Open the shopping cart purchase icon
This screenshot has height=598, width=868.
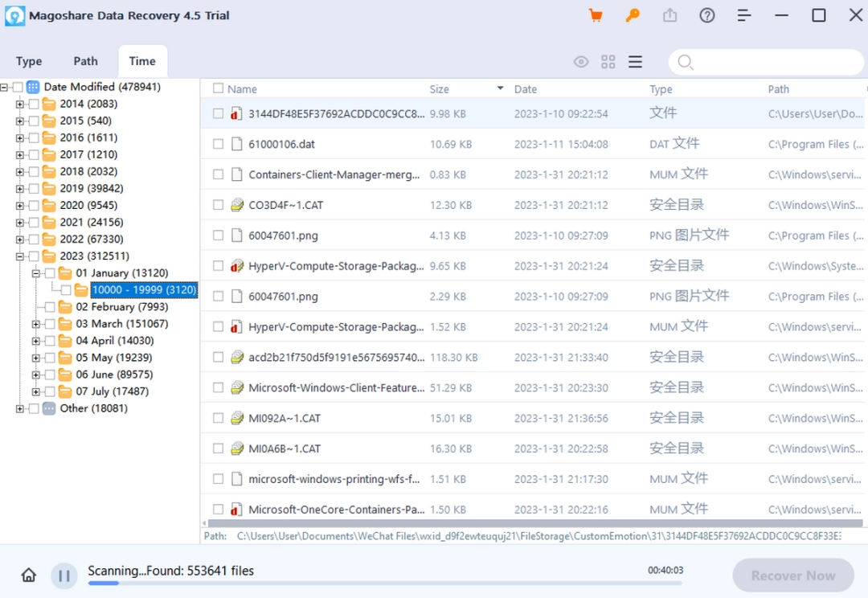(x=595, y=14)
